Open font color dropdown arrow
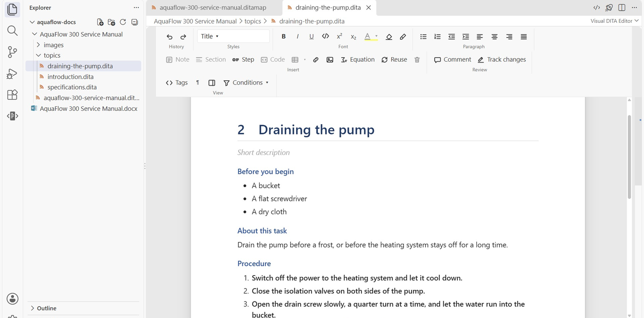Viewport: 644px width, 318px height. point(377,37)
